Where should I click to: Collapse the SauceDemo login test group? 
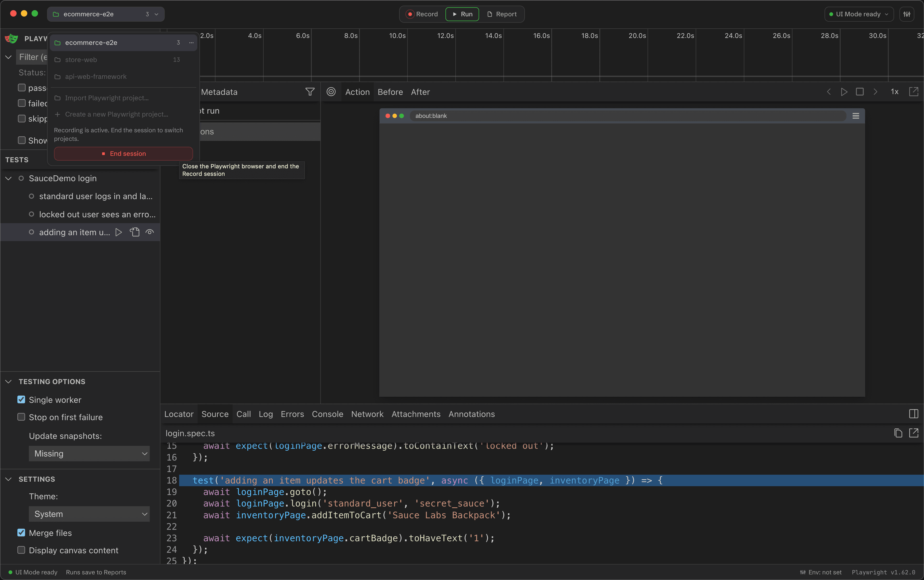9,178
